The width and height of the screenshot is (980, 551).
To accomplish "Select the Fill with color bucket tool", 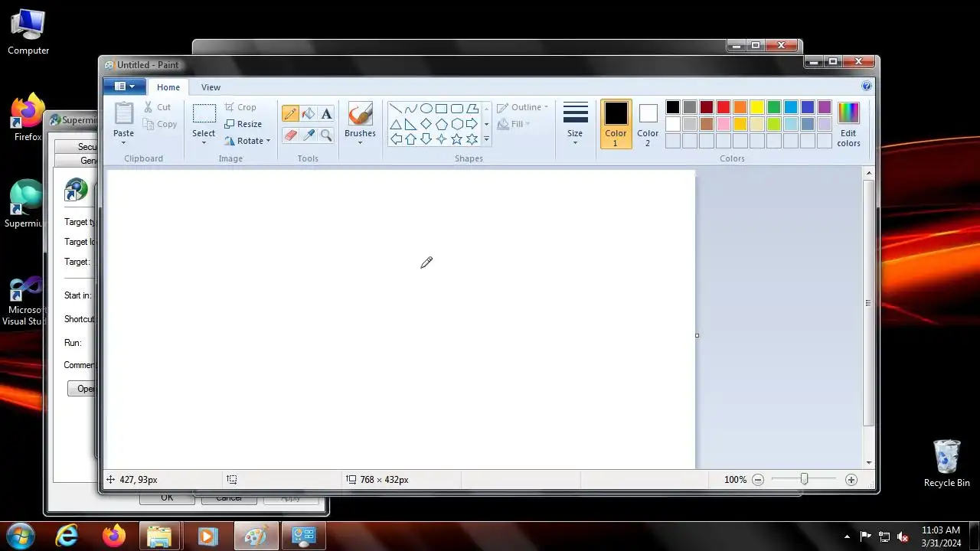I will coord(309,114).
